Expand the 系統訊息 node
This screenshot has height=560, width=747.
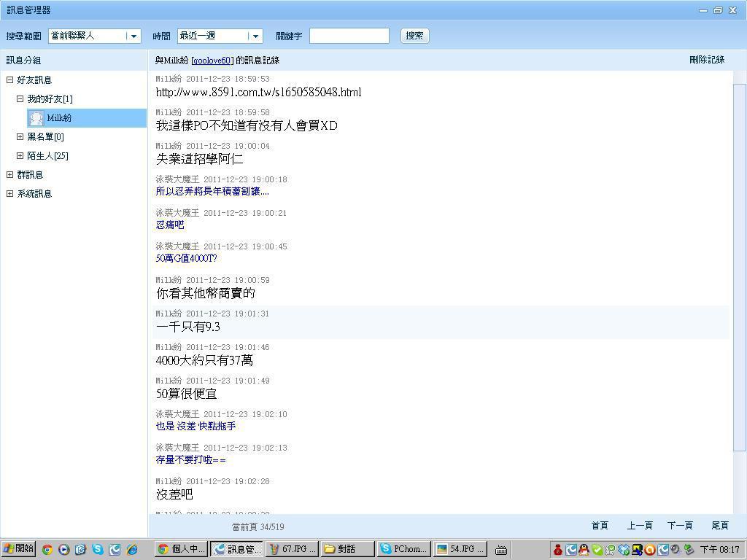9,194
